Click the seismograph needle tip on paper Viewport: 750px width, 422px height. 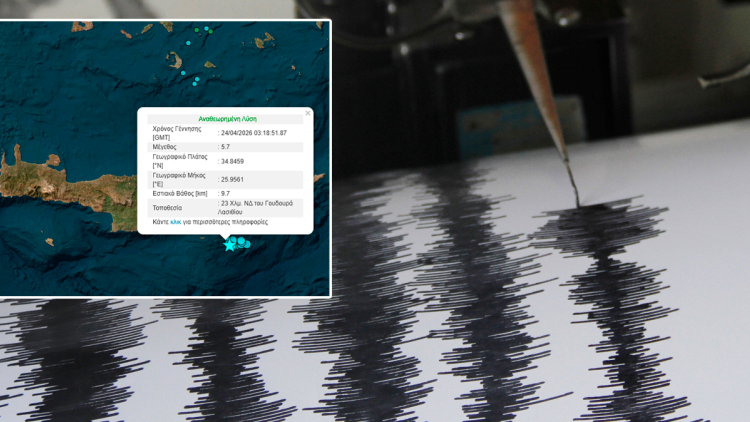point(577,203)
